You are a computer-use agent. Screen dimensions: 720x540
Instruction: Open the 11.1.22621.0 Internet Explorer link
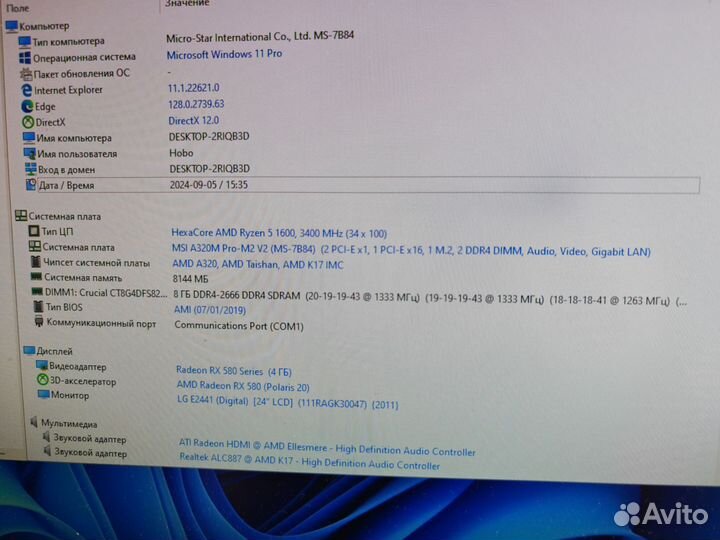tap(193, 88)
